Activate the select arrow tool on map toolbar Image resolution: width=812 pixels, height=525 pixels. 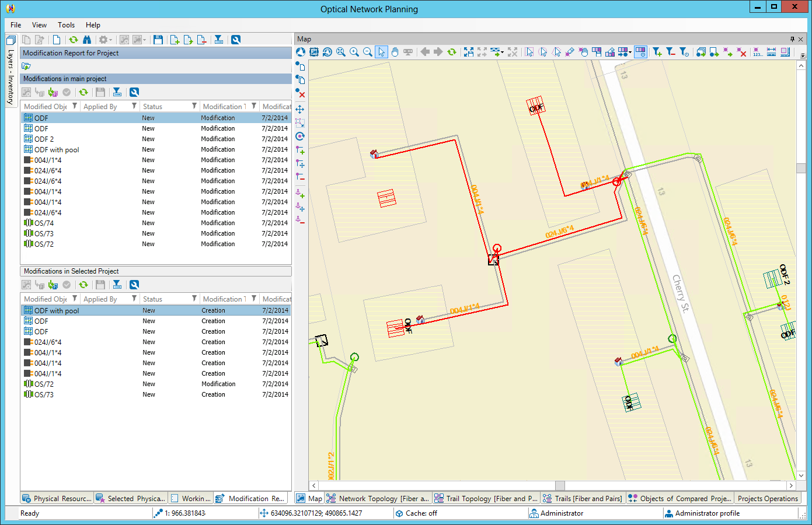click(x=381, y=52)
